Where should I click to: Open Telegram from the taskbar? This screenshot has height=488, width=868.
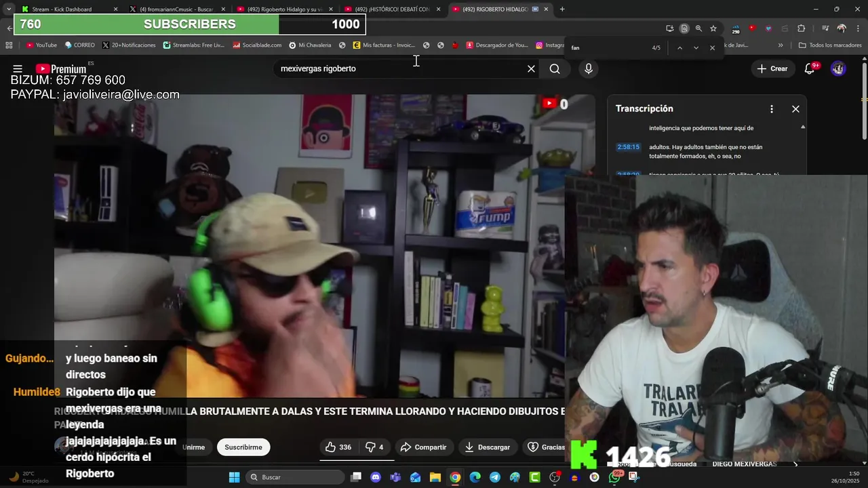point(495,477)
